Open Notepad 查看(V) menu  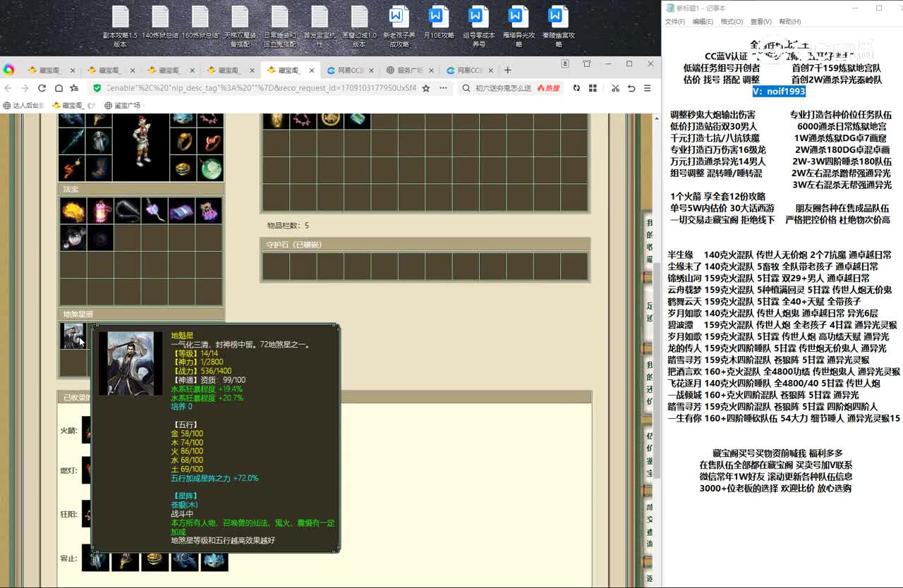pyautogui.click(x=760, y=22)
